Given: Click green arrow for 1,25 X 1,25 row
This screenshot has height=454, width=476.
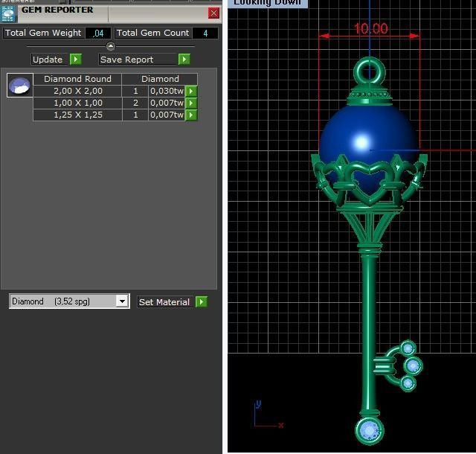Looking at the screenshot, I should tap(191, 115).
